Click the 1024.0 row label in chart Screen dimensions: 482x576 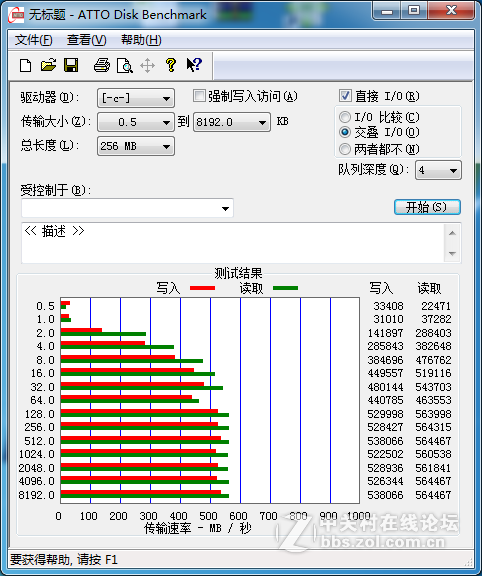(37, 454)
